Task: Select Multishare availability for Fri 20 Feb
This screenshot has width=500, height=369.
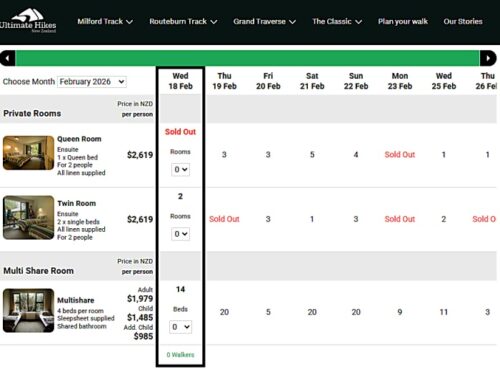Action: click(268, 312)
